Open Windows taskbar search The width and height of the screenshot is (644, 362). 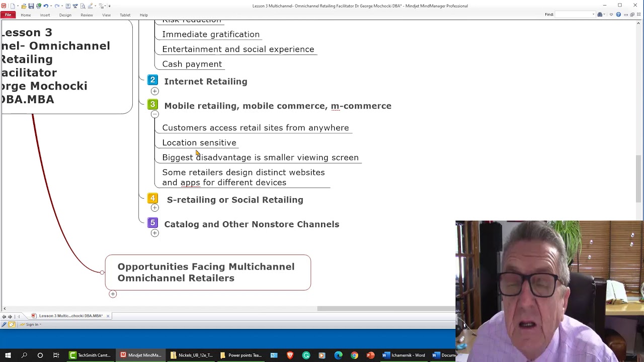[x=24, y=355]
